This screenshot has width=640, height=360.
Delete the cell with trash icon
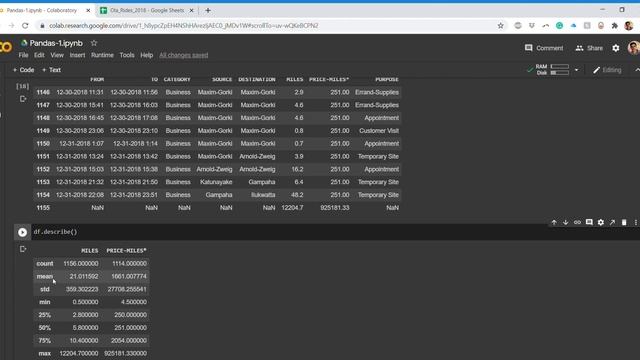624,222
